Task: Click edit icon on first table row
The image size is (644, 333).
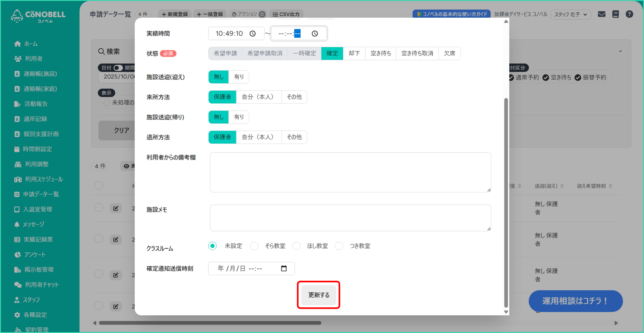Action: click(x=116, y=208)
